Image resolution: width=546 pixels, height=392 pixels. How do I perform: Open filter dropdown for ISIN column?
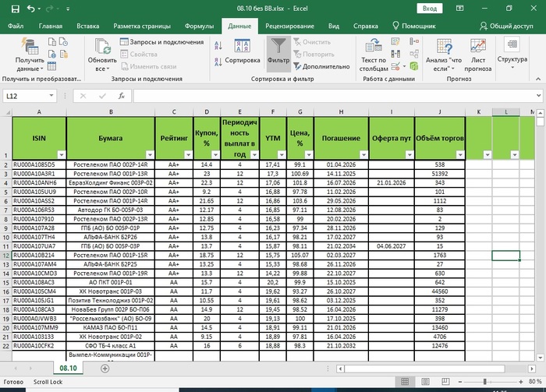[x=60, y=154]
